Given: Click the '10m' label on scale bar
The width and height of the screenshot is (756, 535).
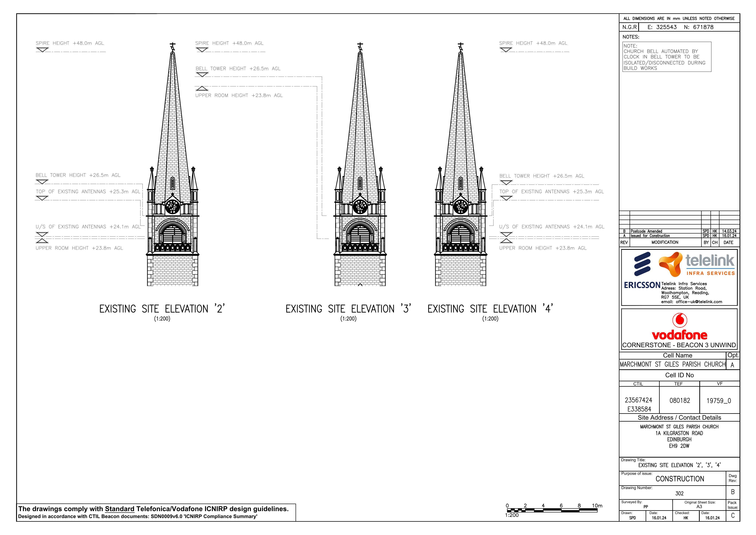Looking at the screenshot, I should pyautogui.click(x=597, y=506).
